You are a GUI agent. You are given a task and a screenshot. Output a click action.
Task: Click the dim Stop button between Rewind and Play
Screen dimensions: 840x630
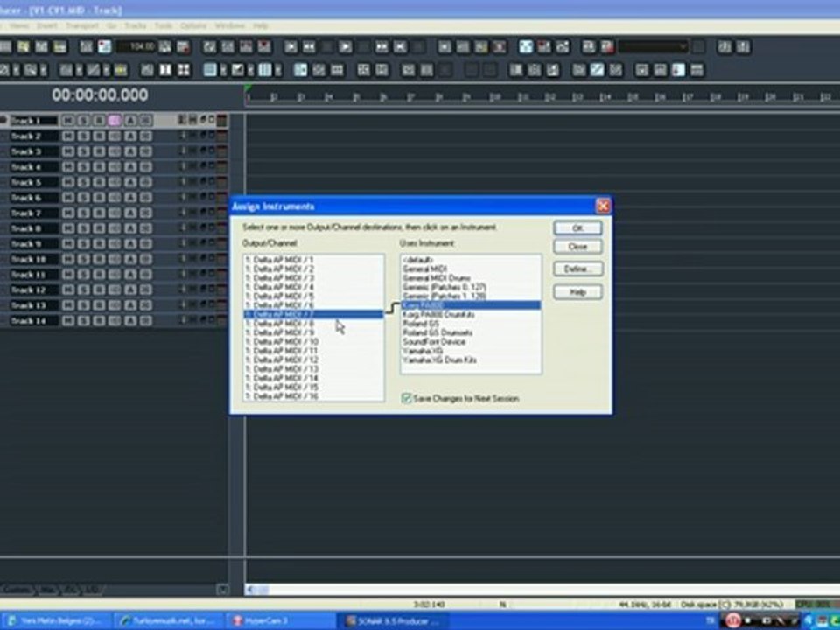[327, 47]
